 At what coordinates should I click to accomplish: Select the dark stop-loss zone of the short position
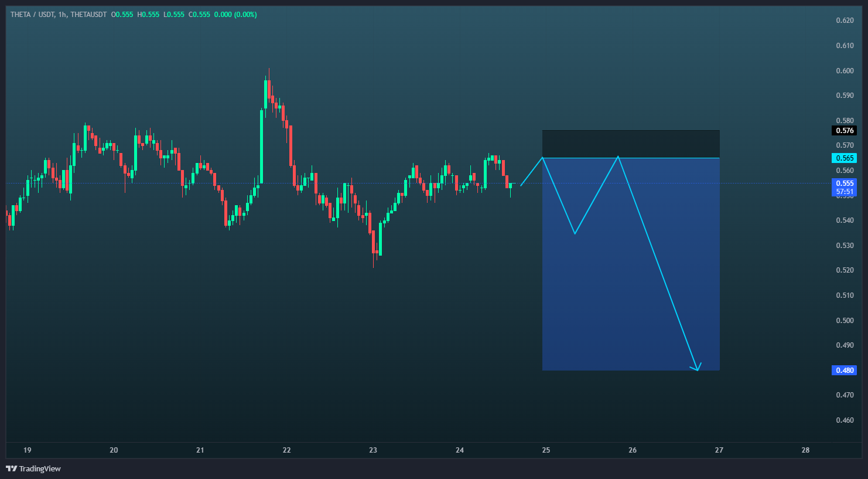coord(630,144)
